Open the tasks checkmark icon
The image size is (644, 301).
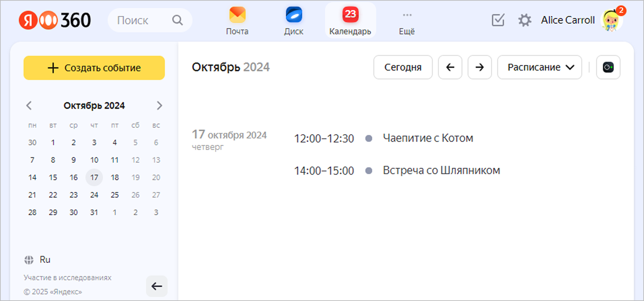pyautogui.click(x=498, y=20)
